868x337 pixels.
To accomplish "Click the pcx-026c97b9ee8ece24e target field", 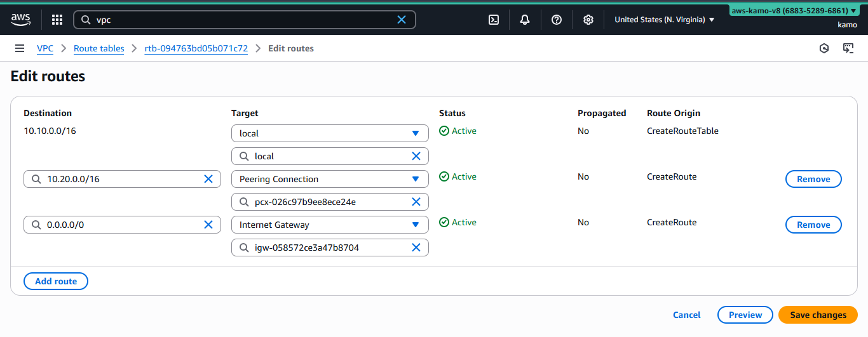I will click(330, 202).
